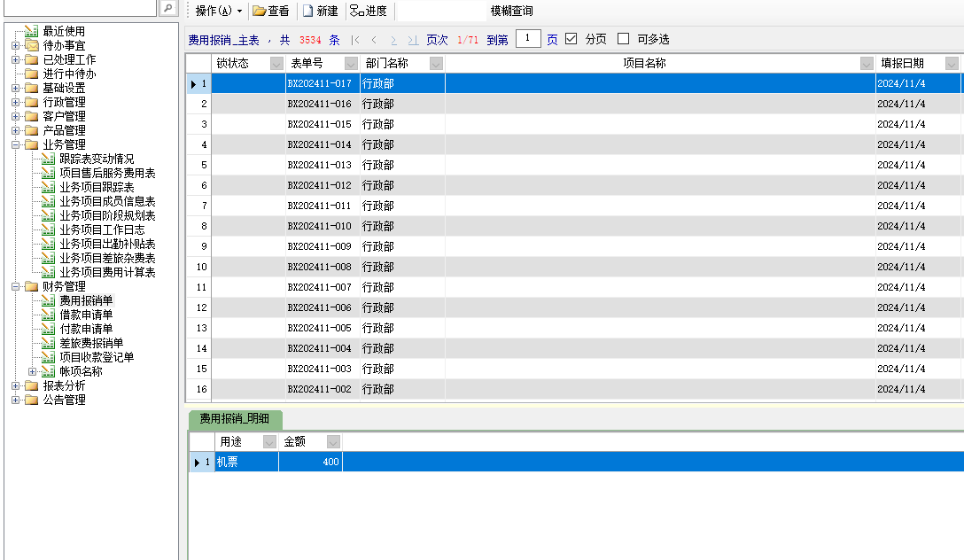Click the 查看 folder icon in toolbar
This screenshot has height=560, width=964.
pyautogui.click(x=259, y=12)
